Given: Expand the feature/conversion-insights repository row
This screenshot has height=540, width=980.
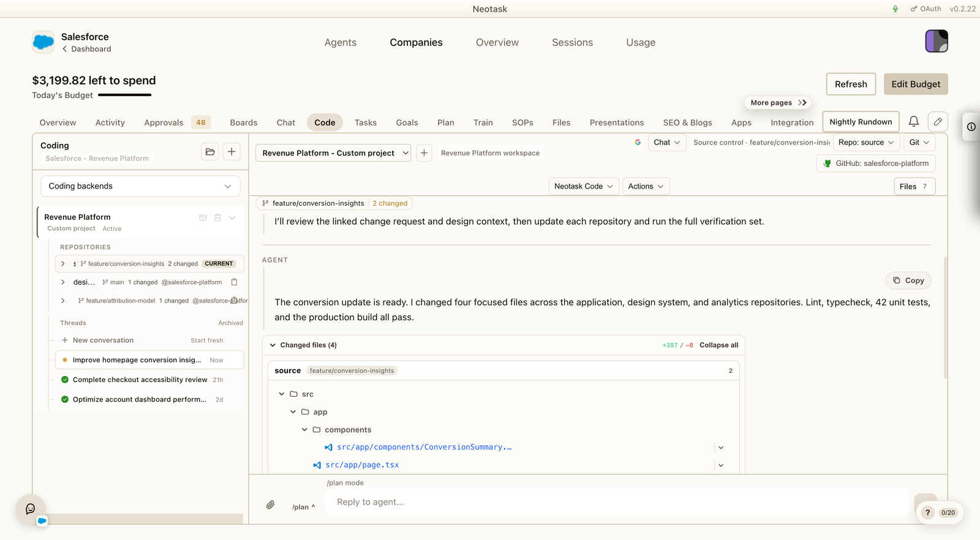Looking at the screenshot, I should pos(62,264).
